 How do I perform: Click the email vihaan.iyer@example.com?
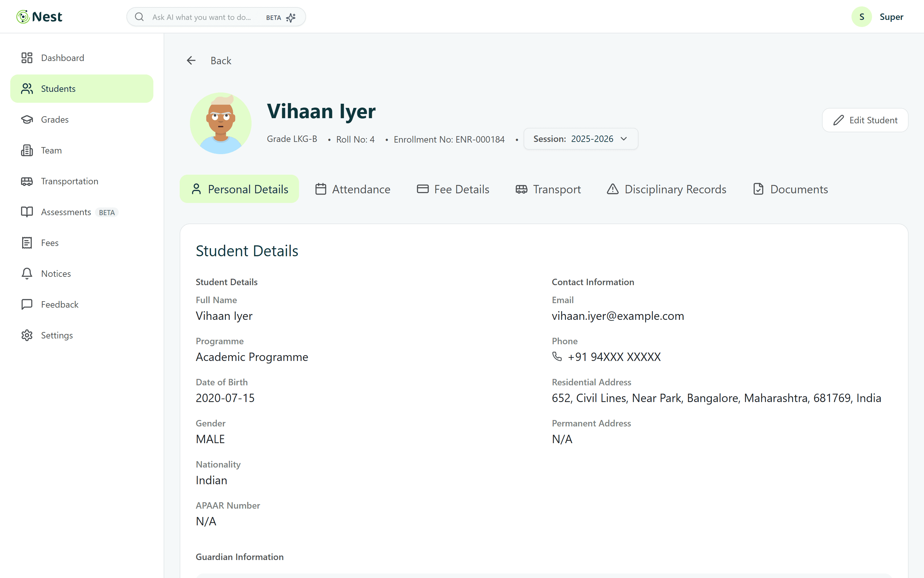tap(618, 316)
